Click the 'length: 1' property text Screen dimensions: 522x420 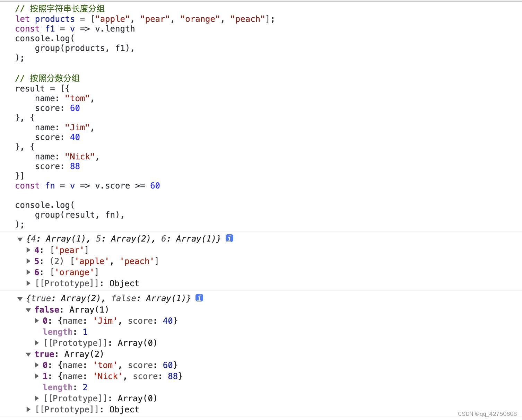coord(65,332)
